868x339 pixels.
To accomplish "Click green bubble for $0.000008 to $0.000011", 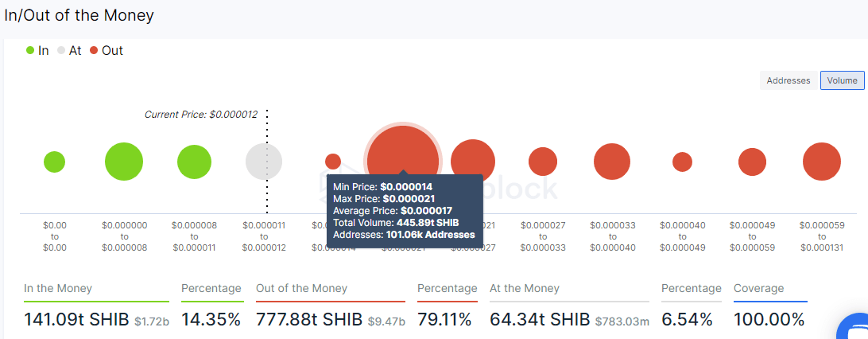I will (x=194, y=162).
